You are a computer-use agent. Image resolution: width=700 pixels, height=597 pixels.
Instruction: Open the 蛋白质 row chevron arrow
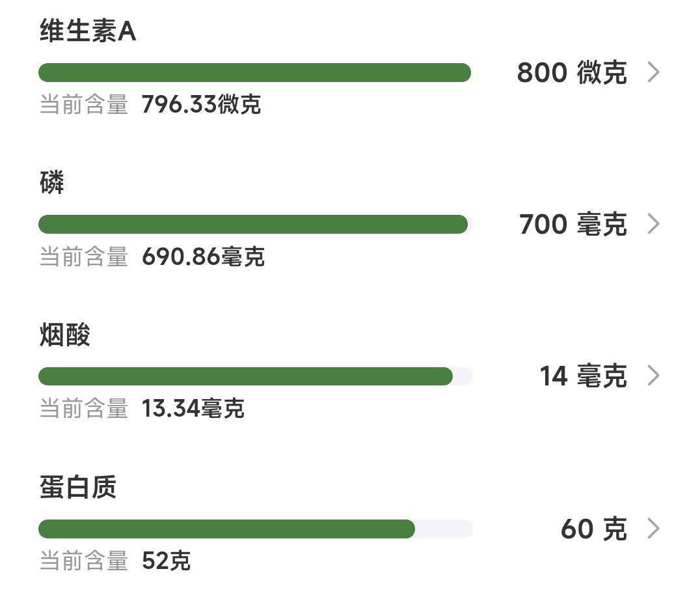tap(653, 529)
